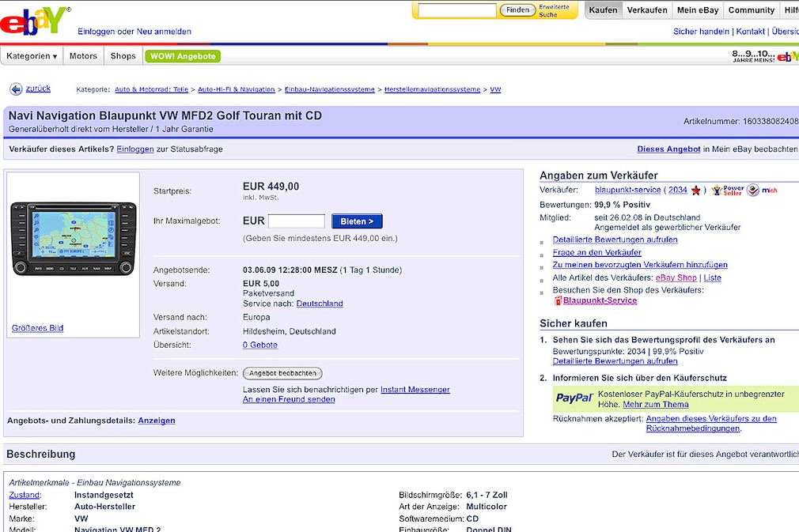The height and width of the screenshot is (532, 799).
Task: Click Anzeigen for Zahlungsdetails
Action: [x=157, y=421]
